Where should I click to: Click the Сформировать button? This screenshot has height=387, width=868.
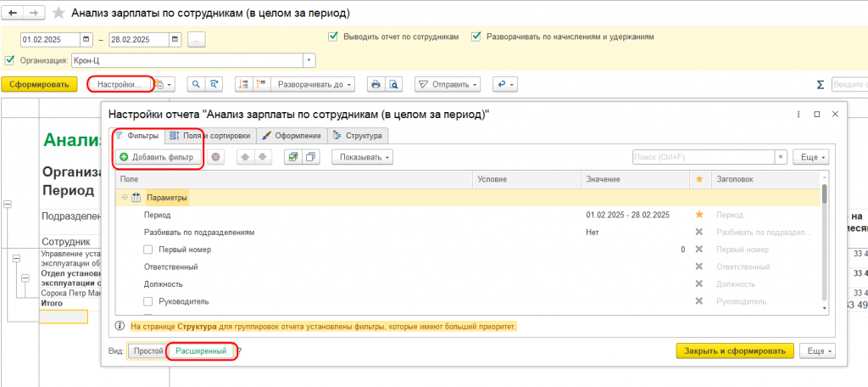[39, 84]
